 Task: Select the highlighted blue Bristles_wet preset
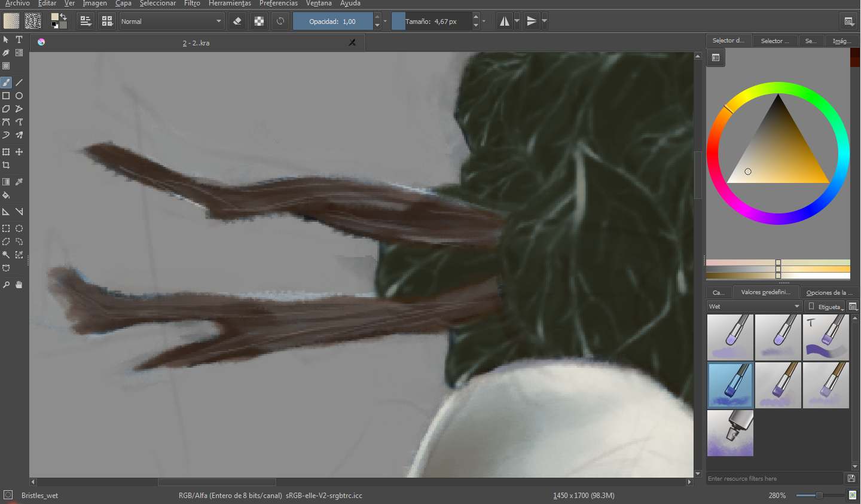[x=730, y=385]
